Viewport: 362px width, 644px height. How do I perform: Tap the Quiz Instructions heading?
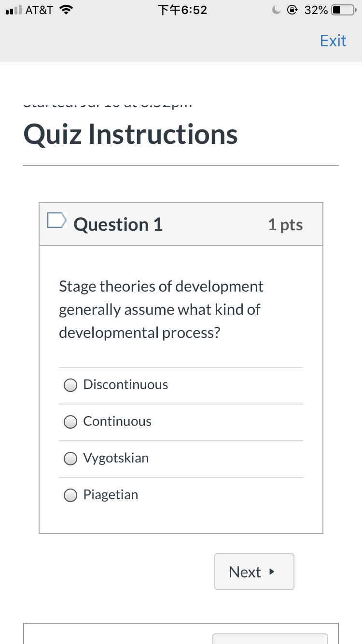click(130, 134)
